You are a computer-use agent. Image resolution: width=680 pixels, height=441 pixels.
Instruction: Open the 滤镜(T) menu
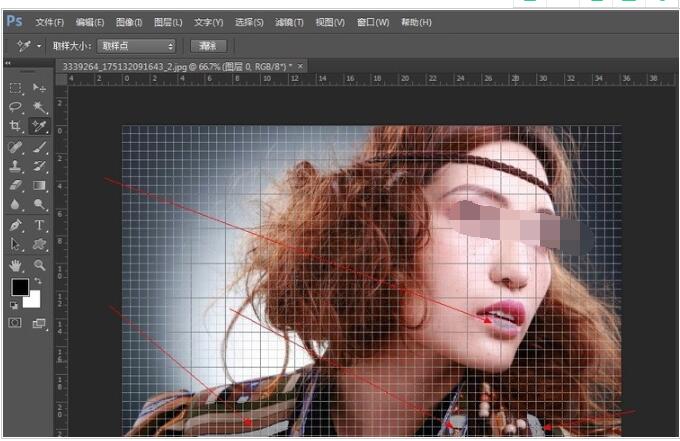291,22
